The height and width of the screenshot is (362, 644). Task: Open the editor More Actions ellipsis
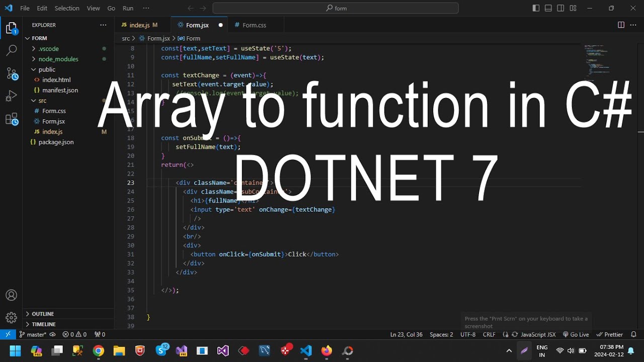633,25
